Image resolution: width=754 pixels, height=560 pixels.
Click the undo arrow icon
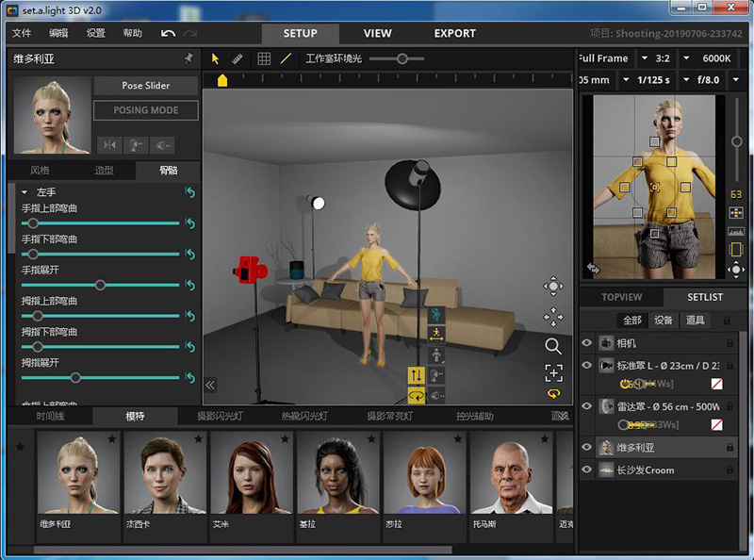(168, 33)
